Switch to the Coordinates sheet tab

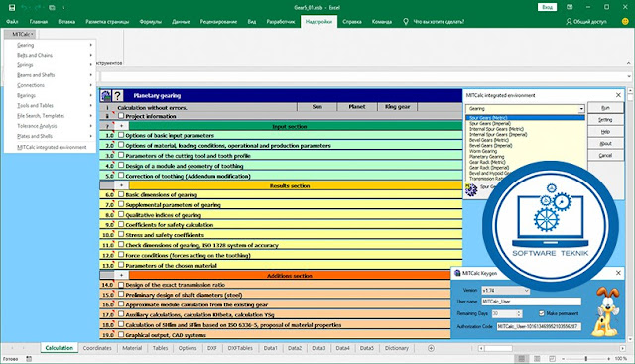(x=97, y=348)
